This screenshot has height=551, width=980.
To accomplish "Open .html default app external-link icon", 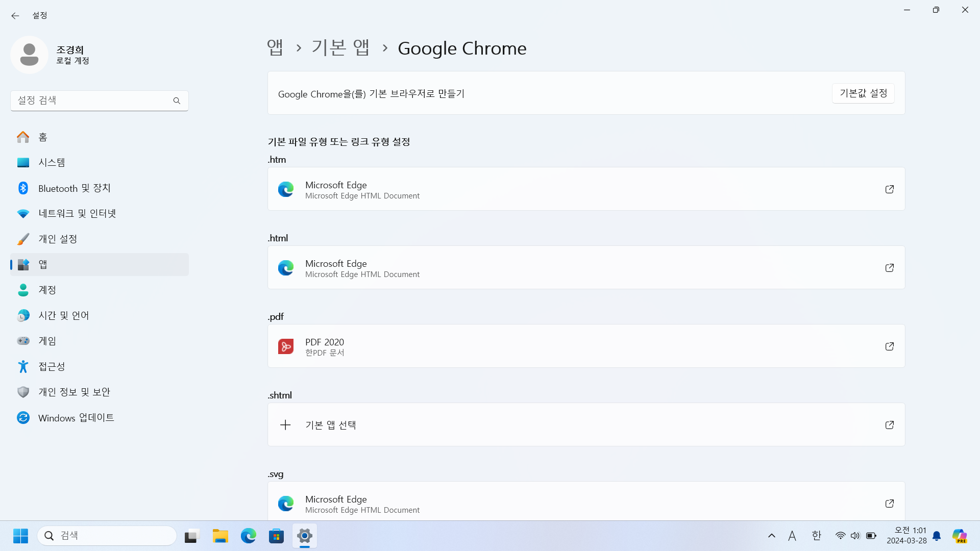I will (890, 268).
